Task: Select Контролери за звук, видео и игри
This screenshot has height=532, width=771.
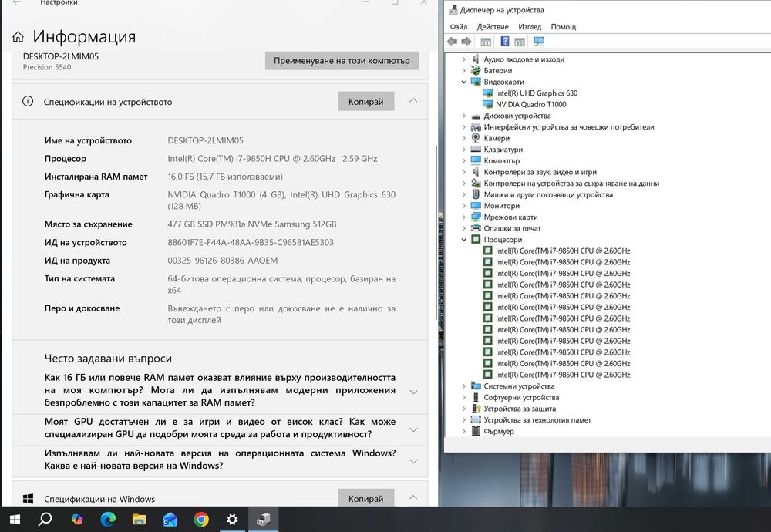Action: click(x=540, y=172)
